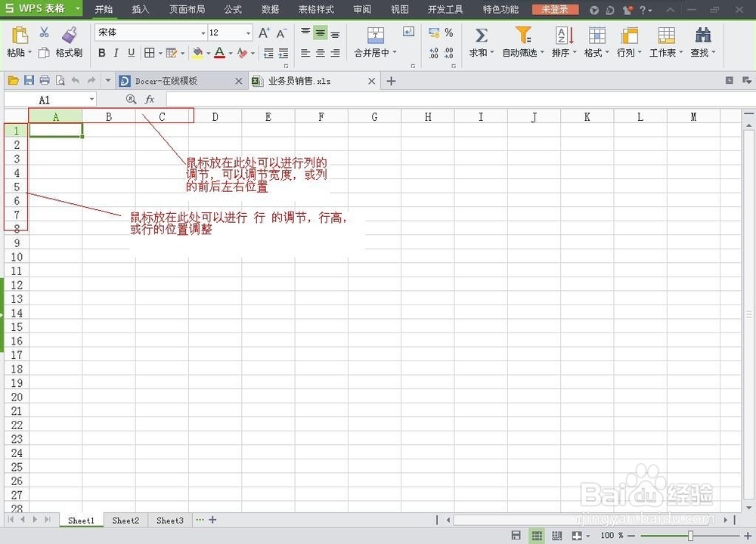Click the zoom slider handle

coord(690,536)
